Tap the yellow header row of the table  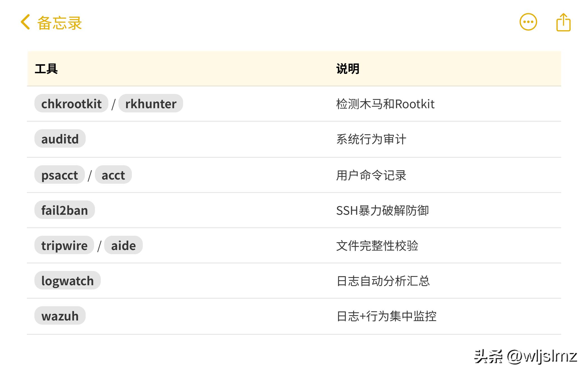(x=294, y=68)
